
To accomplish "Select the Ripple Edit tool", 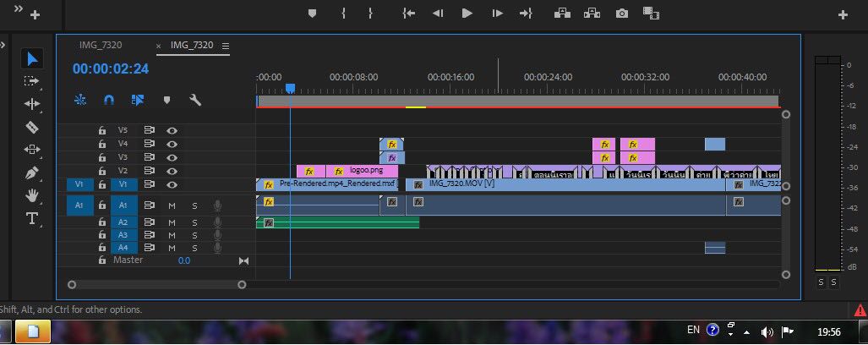I will click(32, 103).
